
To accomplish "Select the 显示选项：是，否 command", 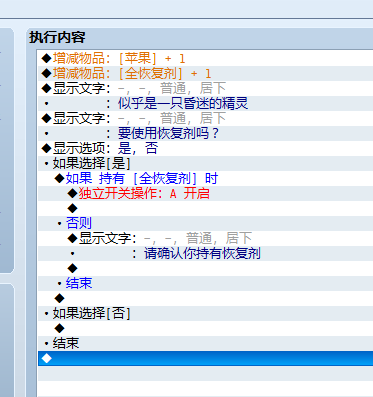I will click(205, 148).
